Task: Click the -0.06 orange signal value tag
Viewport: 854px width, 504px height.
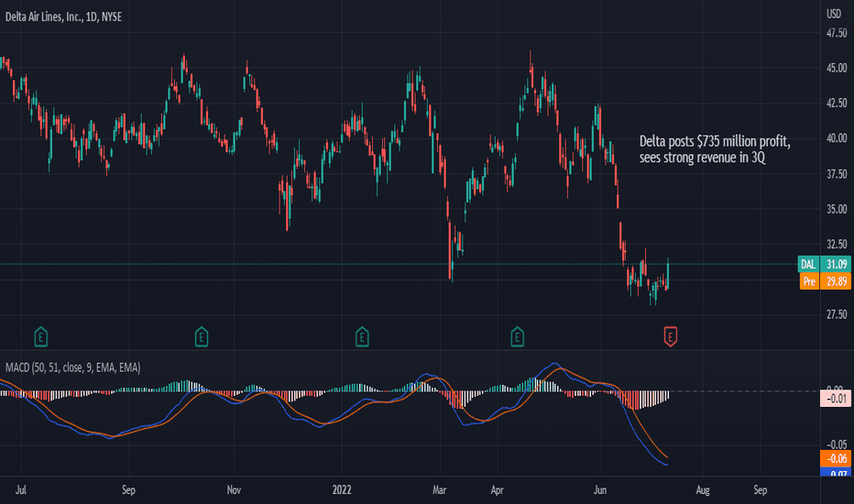Action: 836,459
